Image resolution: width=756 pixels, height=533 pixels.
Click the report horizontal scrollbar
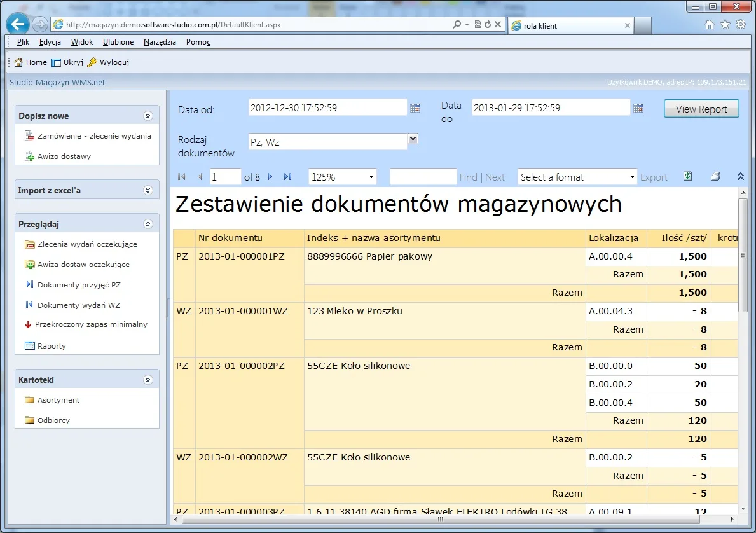pyautogui.click(x=440, y=519)
